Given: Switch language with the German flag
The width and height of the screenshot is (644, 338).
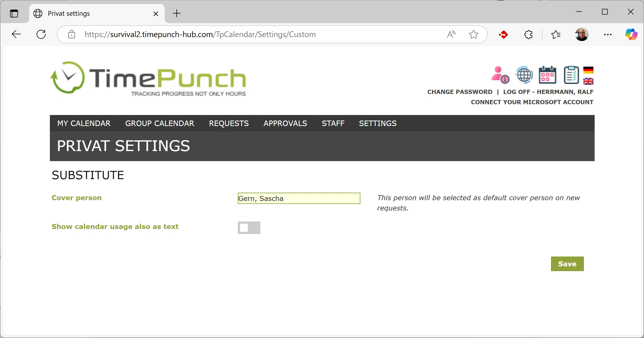Looking at the screenshot, I should [x=588, y=70].
